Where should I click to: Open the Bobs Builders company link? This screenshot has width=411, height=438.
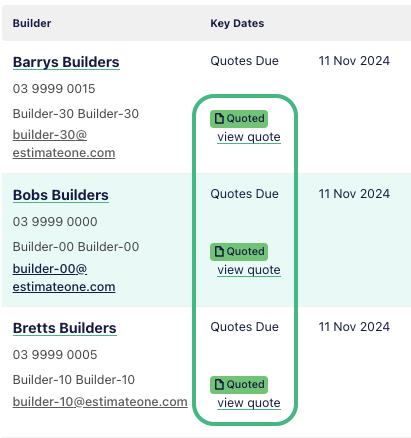point(61,195)
